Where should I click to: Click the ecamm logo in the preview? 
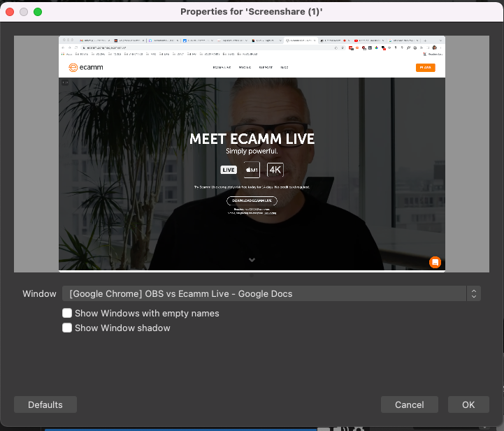point(86,68)
